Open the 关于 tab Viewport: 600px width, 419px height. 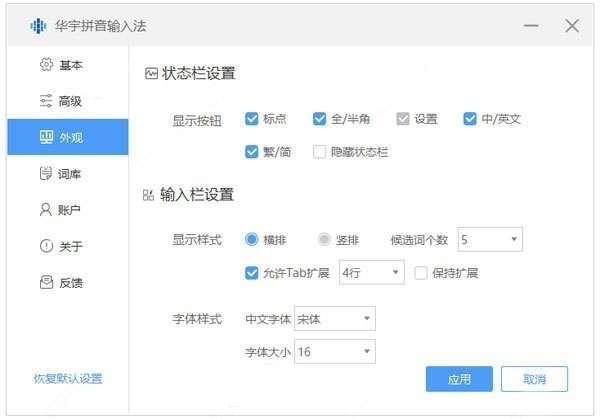tap(68, 246)
